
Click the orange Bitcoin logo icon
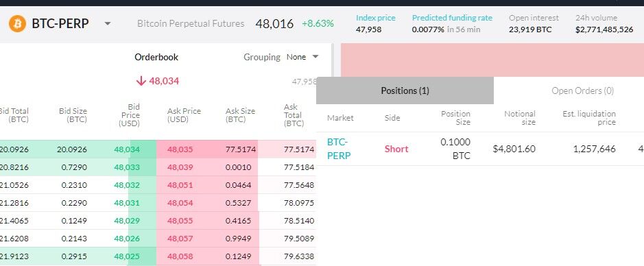tap(17, 24)
